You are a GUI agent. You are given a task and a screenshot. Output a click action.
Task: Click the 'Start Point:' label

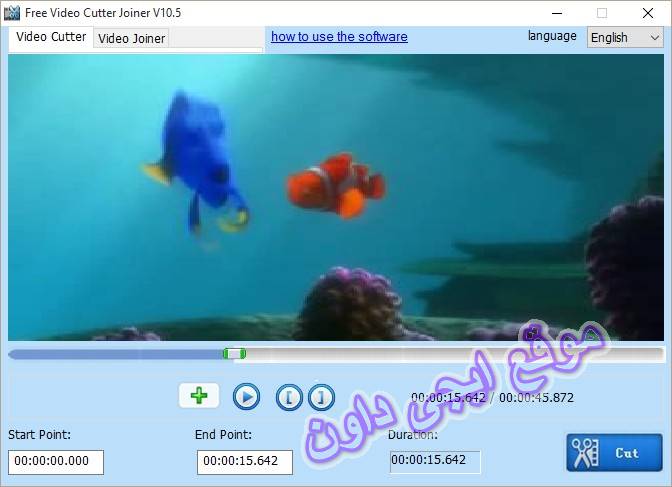[39, 435]
